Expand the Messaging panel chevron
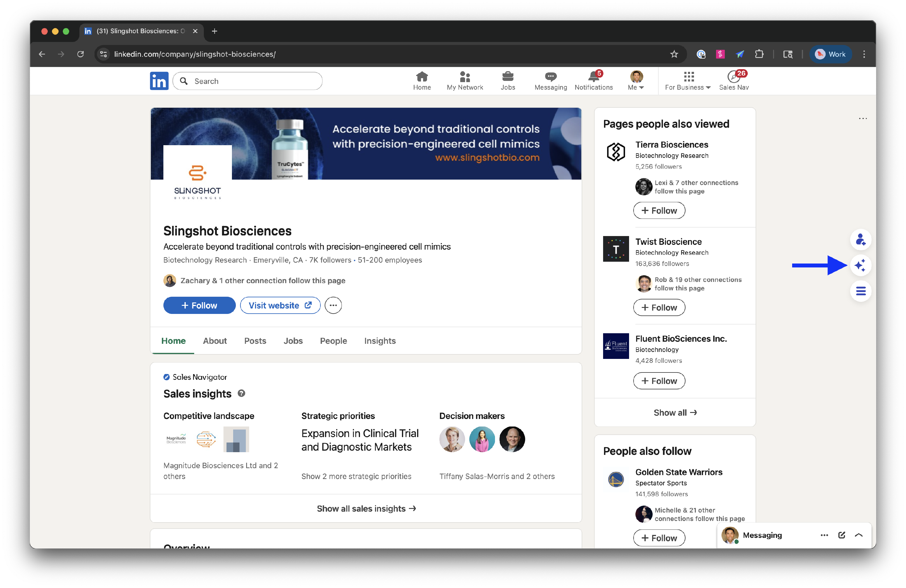Screen dimensions: 906x588 click(858, 535)
